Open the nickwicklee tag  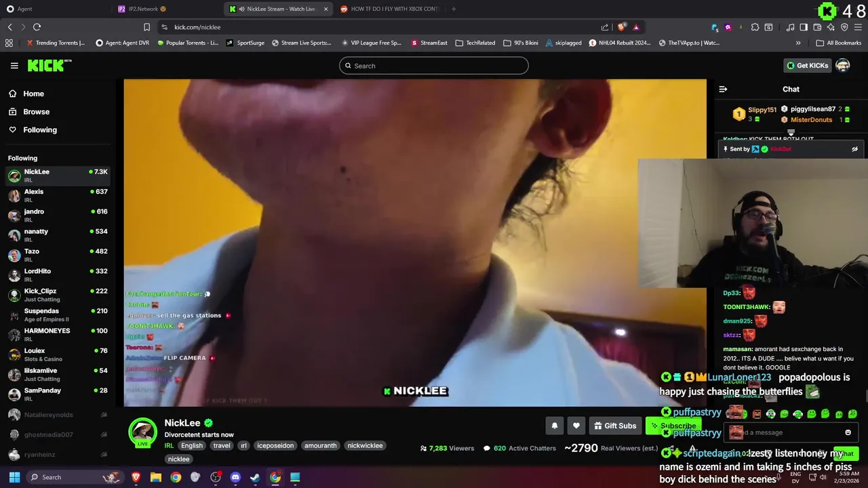365,445
